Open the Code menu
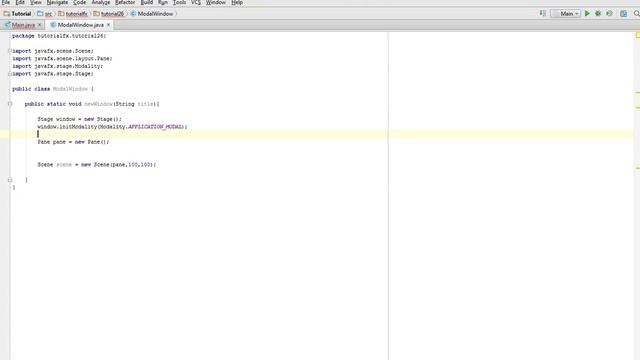This screenshot has width=640, height=360. [80, 2]
